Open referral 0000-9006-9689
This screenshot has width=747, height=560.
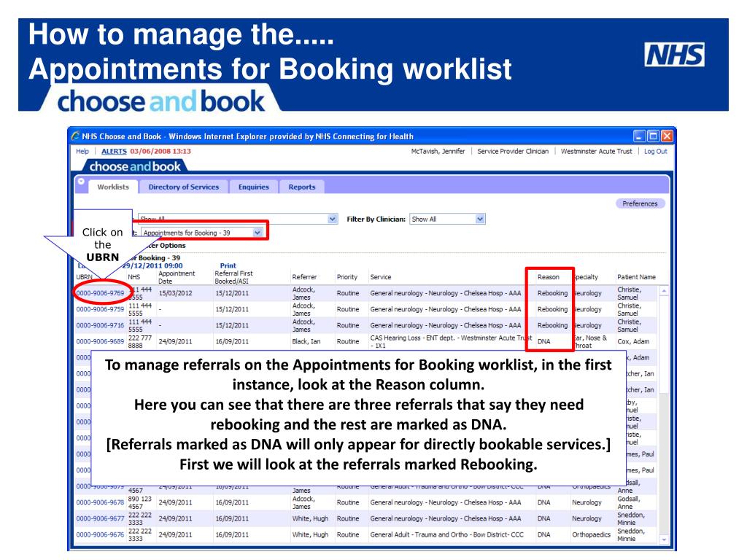100,341
